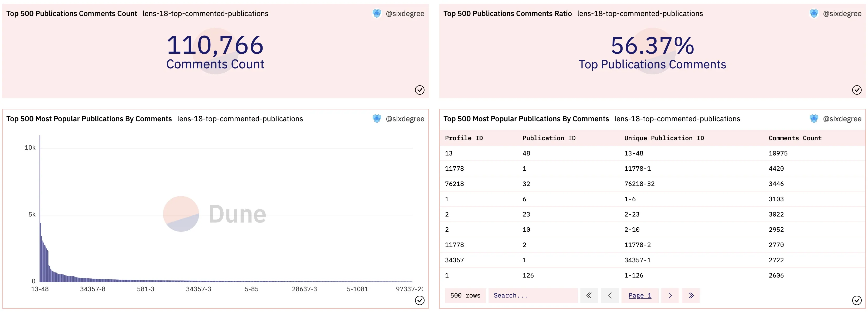Sort by Publication ID column header

[x=549, y=138]
